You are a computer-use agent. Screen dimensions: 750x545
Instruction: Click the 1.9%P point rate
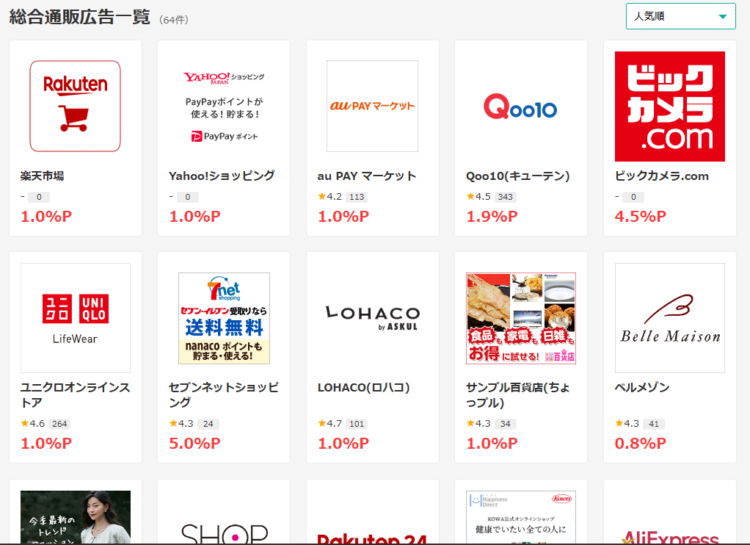click(492, 217)
